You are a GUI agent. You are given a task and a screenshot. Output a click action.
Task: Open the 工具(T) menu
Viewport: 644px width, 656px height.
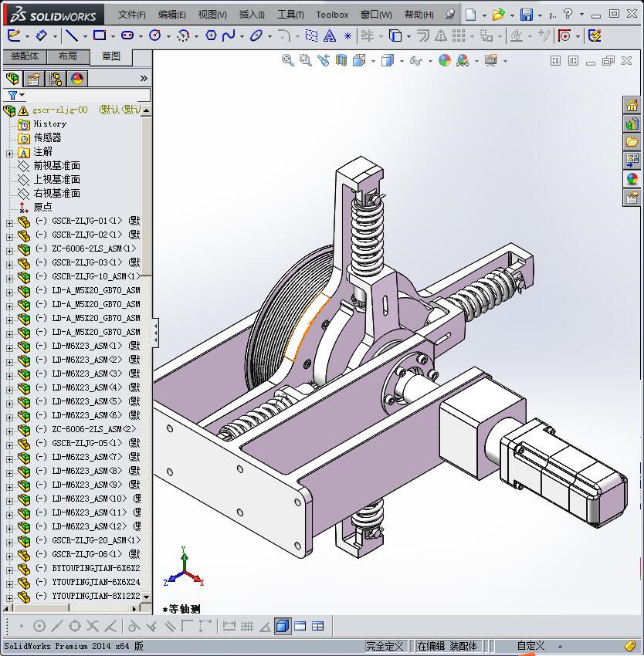click(290, 15)
